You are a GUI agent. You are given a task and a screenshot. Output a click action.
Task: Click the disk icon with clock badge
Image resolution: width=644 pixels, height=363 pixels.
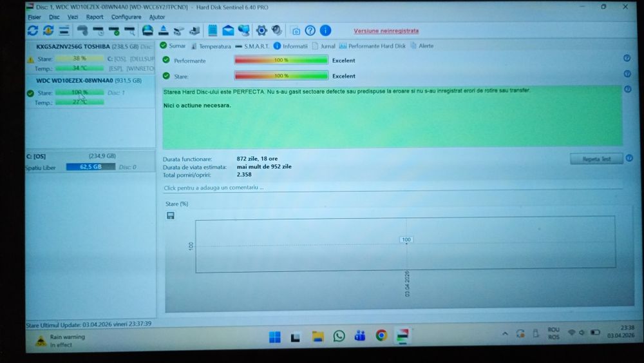98,30
